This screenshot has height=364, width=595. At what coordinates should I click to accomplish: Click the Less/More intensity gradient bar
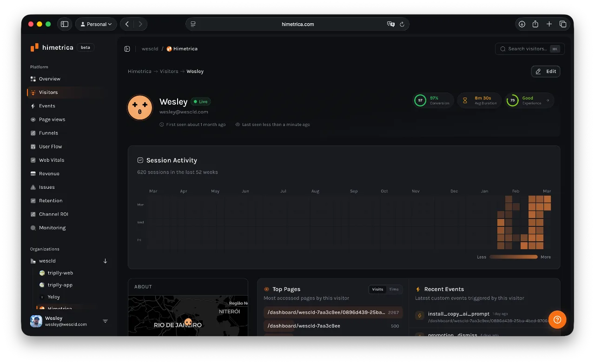(513, 257)
